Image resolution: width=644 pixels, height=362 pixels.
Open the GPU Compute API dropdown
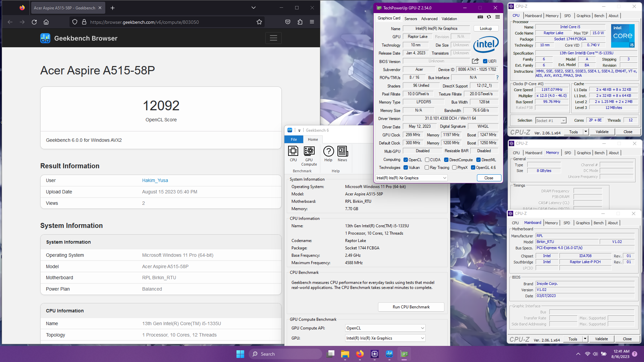tap(385, 328)
